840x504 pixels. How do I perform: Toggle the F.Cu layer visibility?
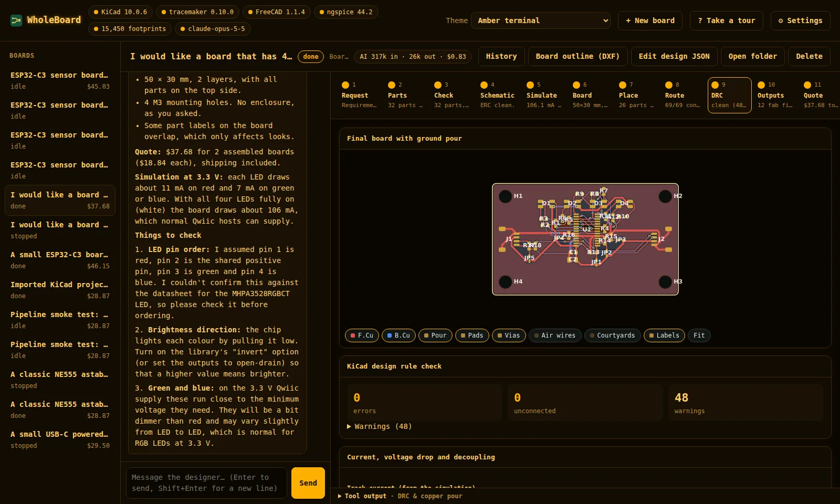coord(362,335)
